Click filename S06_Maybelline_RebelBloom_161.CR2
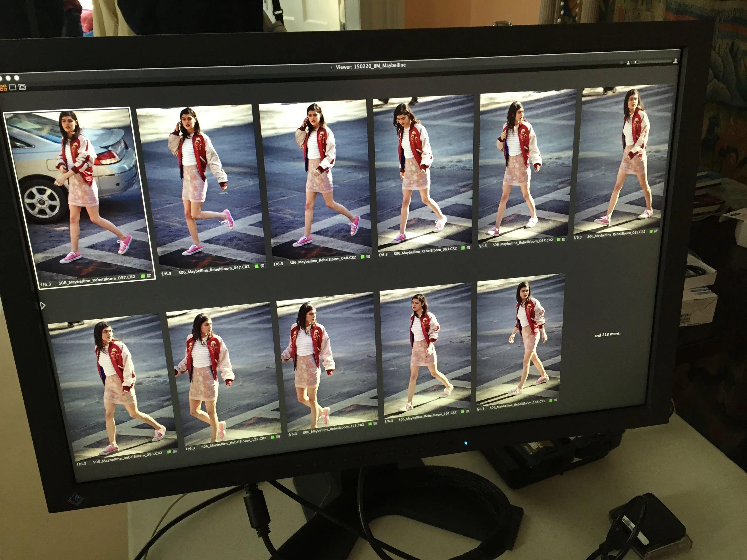The height and width of the screenshot is (560, 747). click(428, 416)
